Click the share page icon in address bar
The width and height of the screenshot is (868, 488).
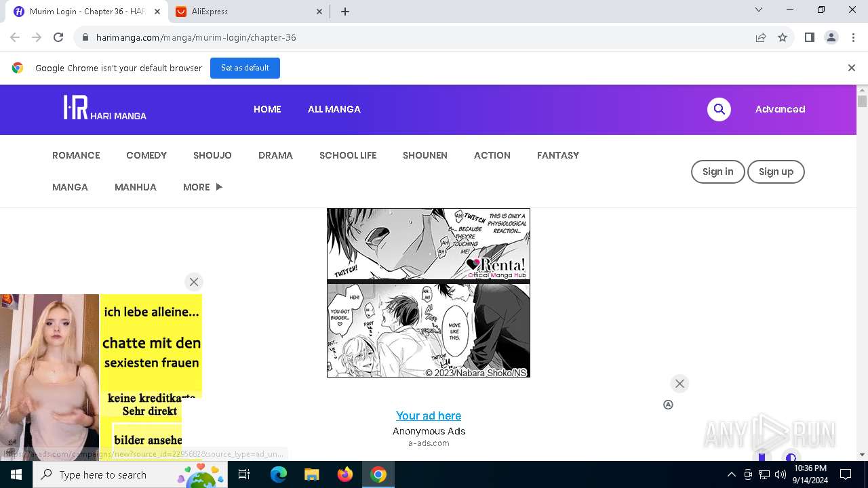pos(761,37)
